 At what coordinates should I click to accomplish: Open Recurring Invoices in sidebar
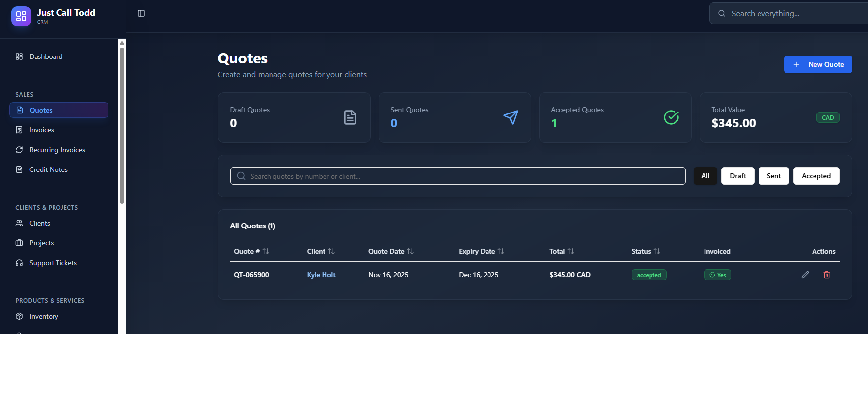tap(57, 150)
